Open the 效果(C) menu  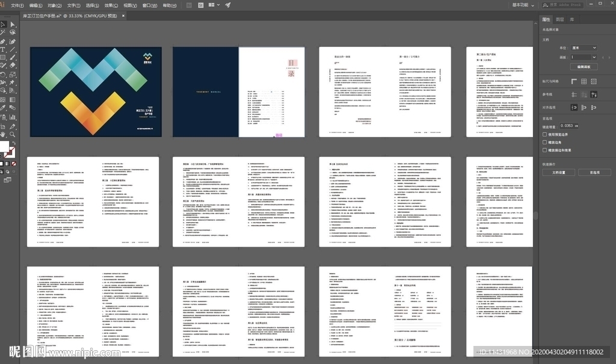[111, 5]
